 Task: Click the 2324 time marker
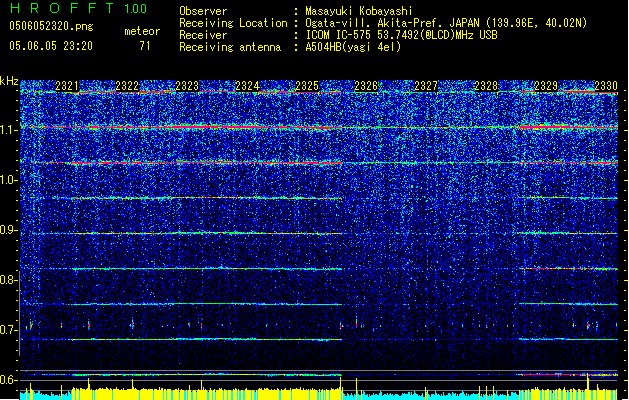click(x=247, y=85)
